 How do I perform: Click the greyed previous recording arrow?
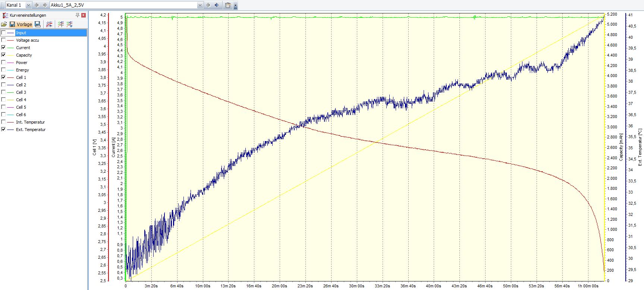click(208, 5)
